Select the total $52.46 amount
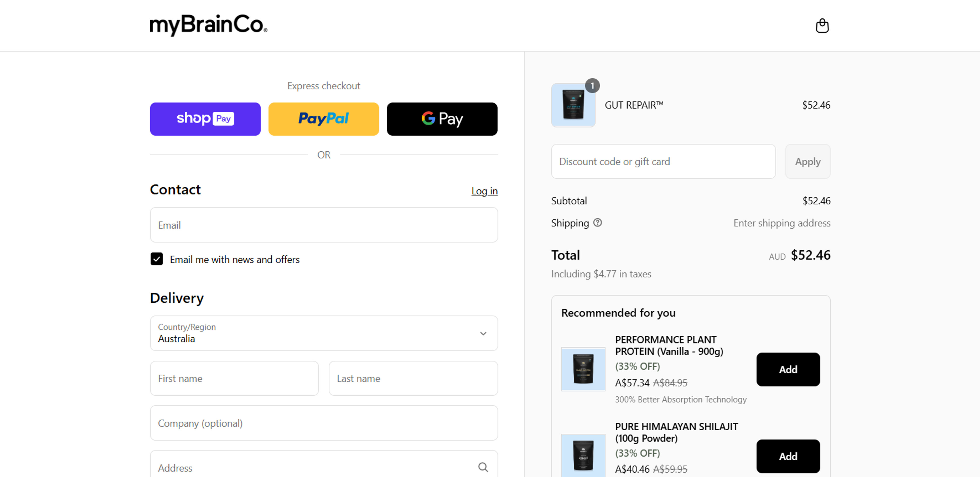This screenshot has height=477, width=980. 810,255
